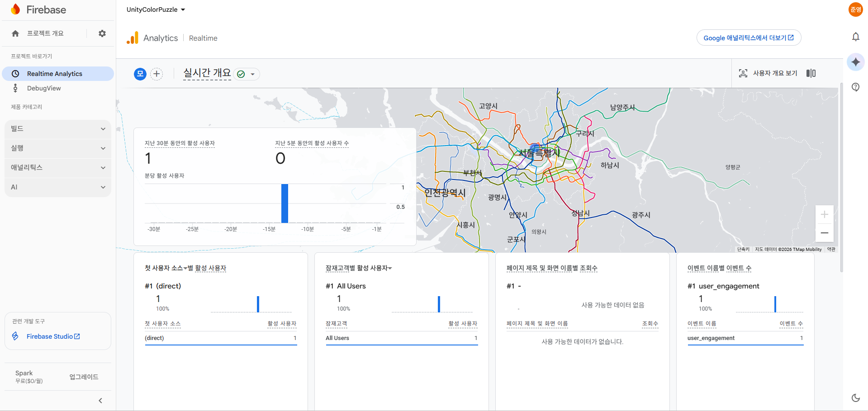Expand the 빌드 category
Screen dimensions: 868x411
pos(58,129)
